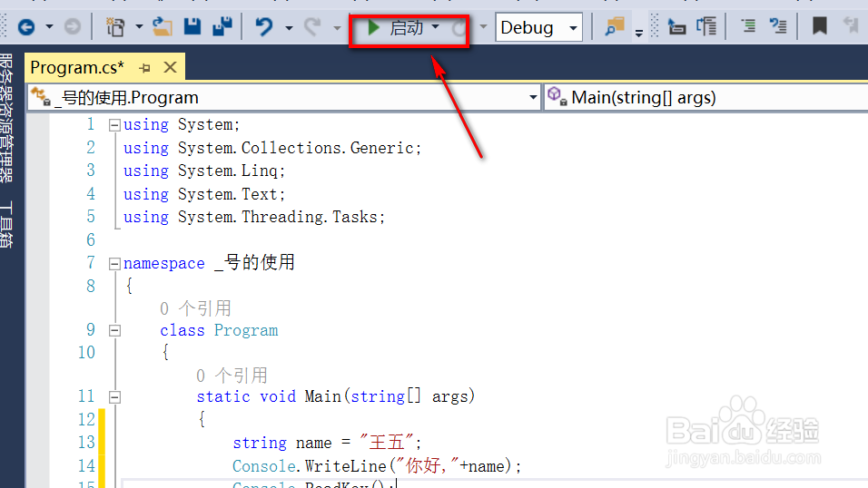Click the Redo arrow icon

pyautogui.click(x=312, y=26)
